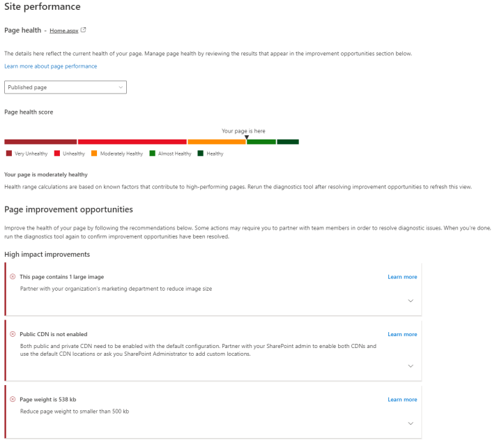
Task: Click Learn more for Page weight issue
Action: point(402,400)
